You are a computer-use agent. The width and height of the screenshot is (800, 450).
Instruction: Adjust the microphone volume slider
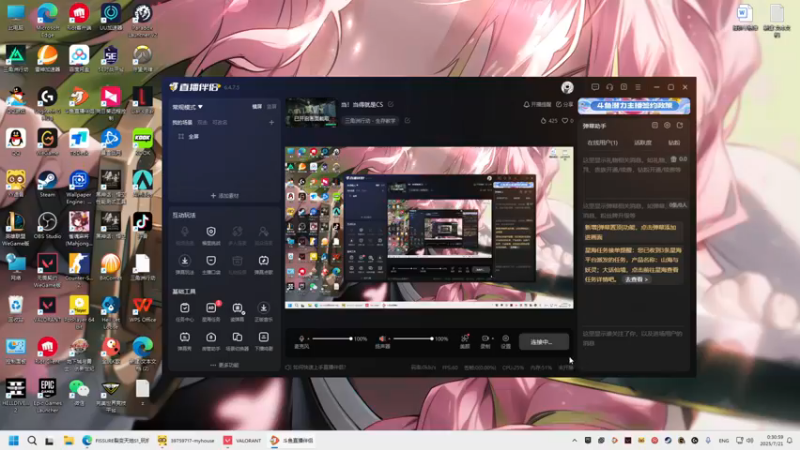pos(332,339)
